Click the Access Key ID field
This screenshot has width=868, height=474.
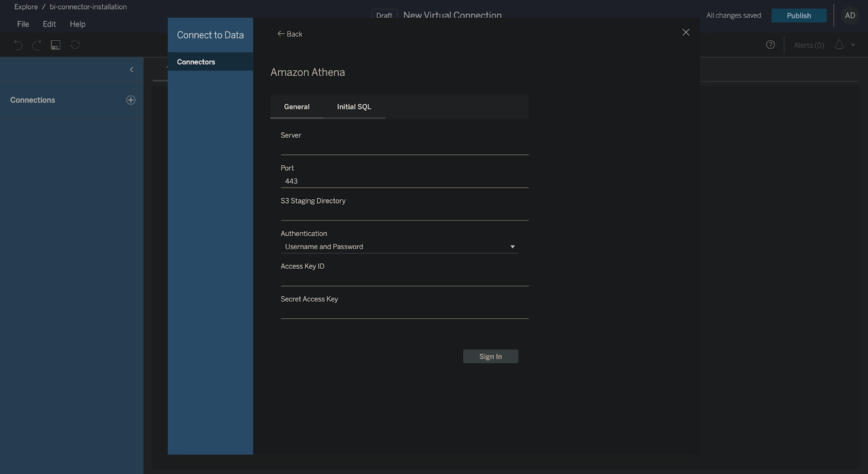point(405,279)
